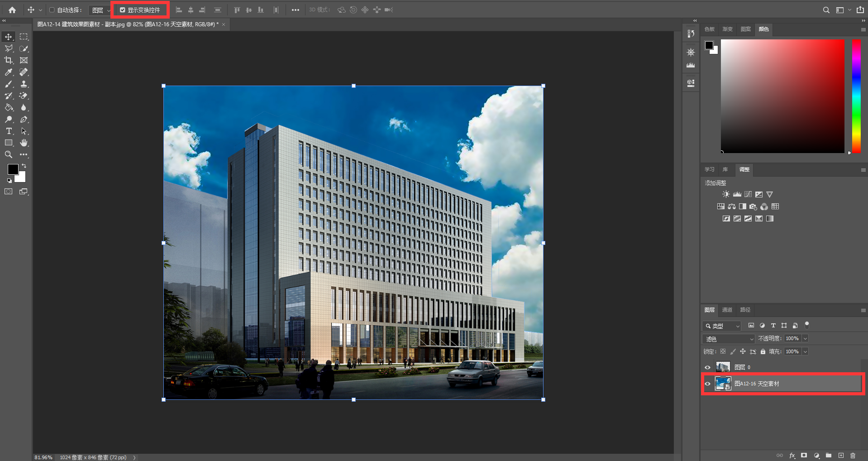Select the Eyedropper tool
Screen dimensions: 868x461
[9, 72]
